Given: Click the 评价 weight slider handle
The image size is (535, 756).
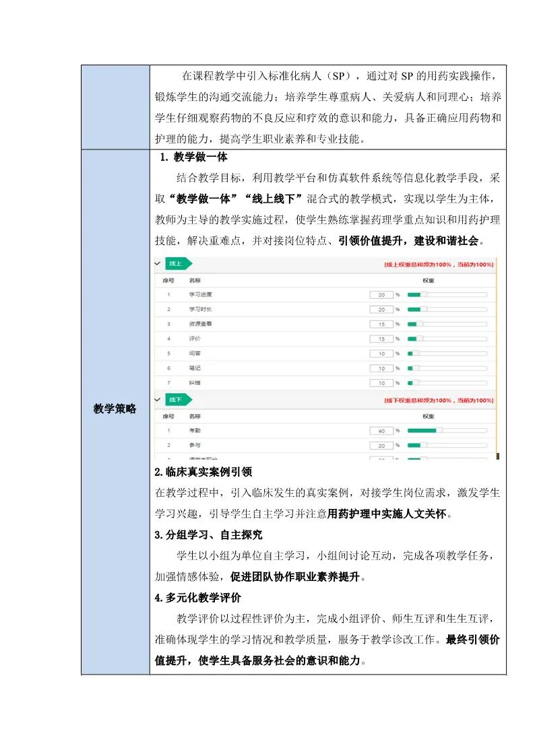Looking at the screenshot, I should pyautogui.click(x=420, y=339).
